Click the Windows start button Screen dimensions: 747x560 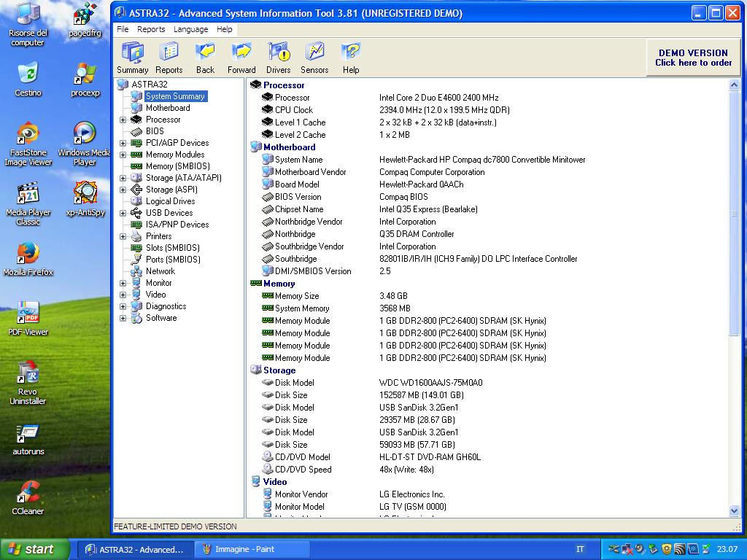[35, 549]
